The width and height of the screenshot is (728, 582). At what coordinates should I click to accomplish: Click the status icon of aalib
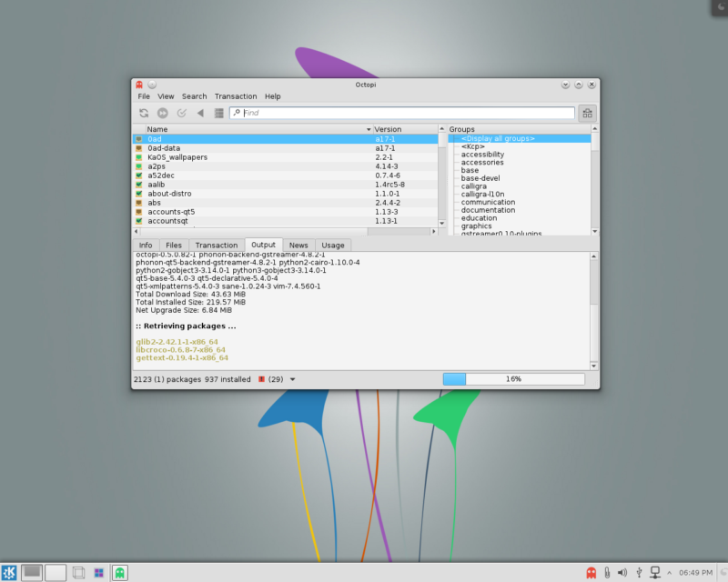click(138, 185)
